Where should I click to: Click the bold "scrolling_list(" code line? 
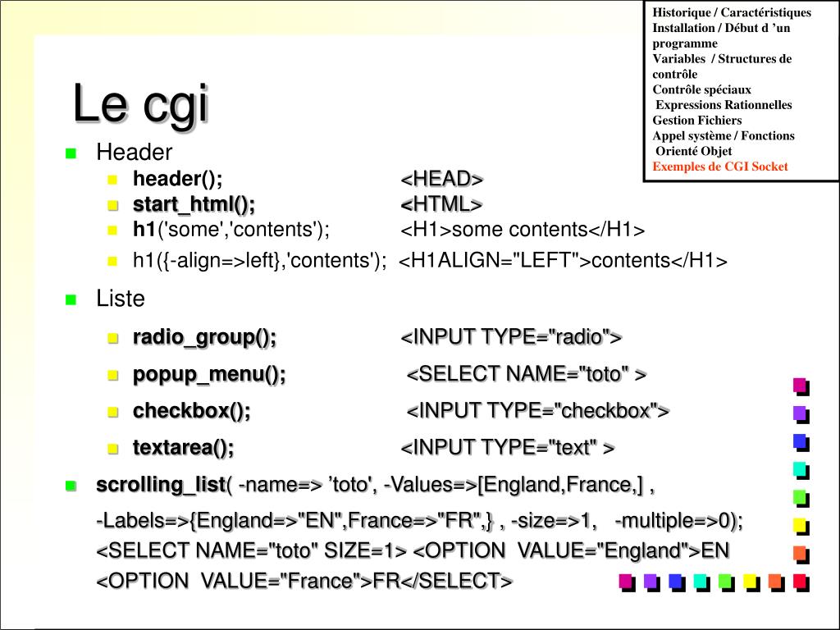coord(375,485)
